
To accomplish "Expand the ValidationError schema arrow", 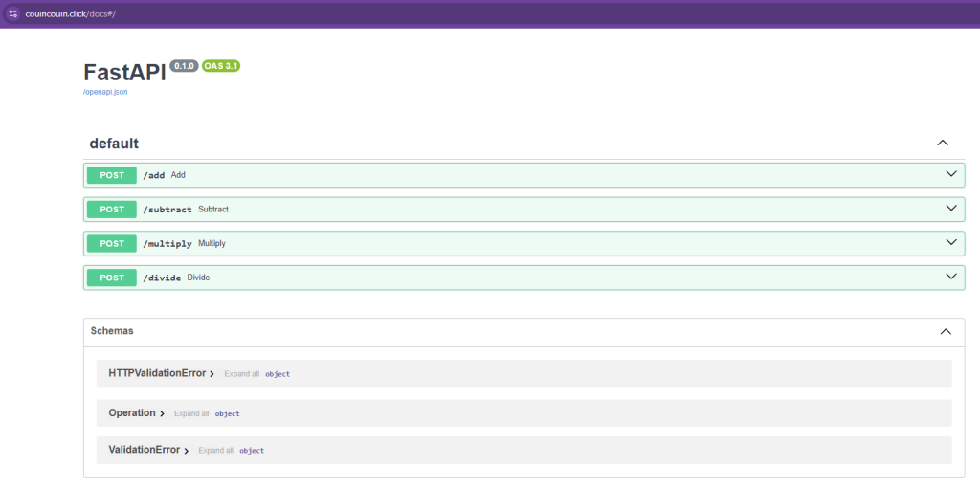I will (x=186, y=451).
